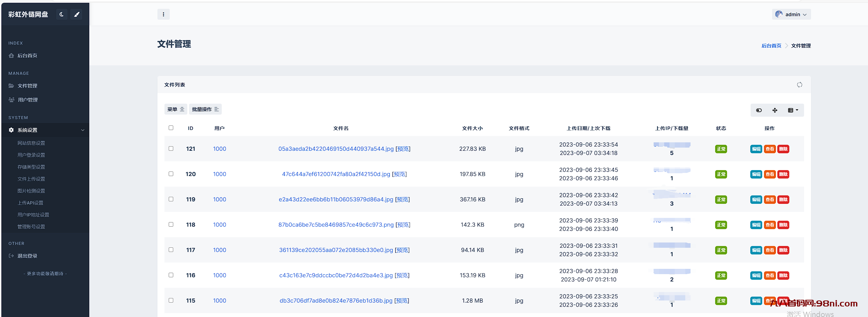Image resolution: width=868 pixels, height=317 pixels.
Task: Click the paintbrush theme icon
Action: point(77,14)
